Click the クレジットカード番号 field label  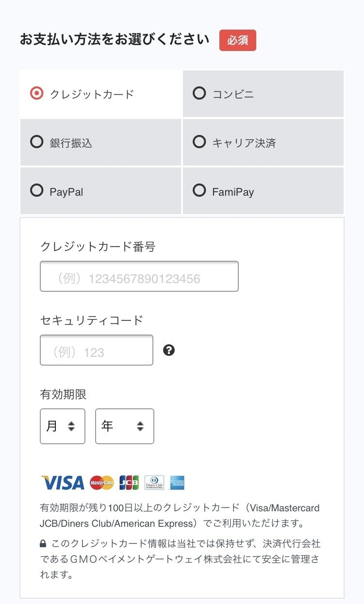click(98, 247)
